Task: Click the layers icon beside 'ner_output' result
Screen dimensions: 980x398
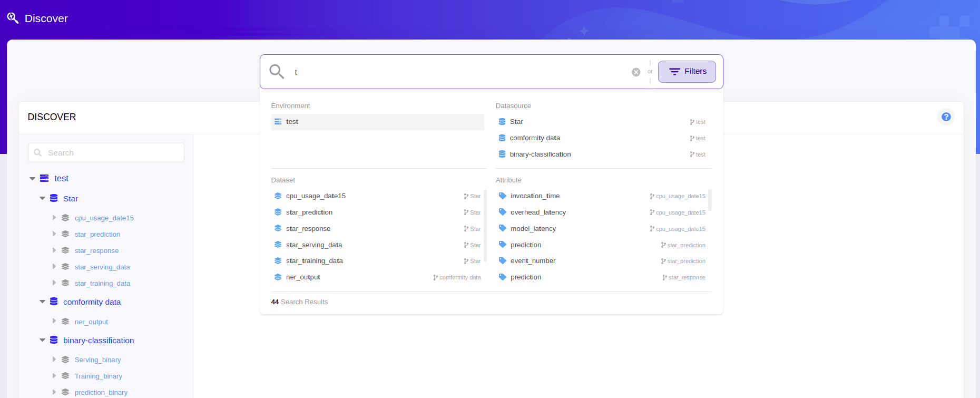Action: 278,277
